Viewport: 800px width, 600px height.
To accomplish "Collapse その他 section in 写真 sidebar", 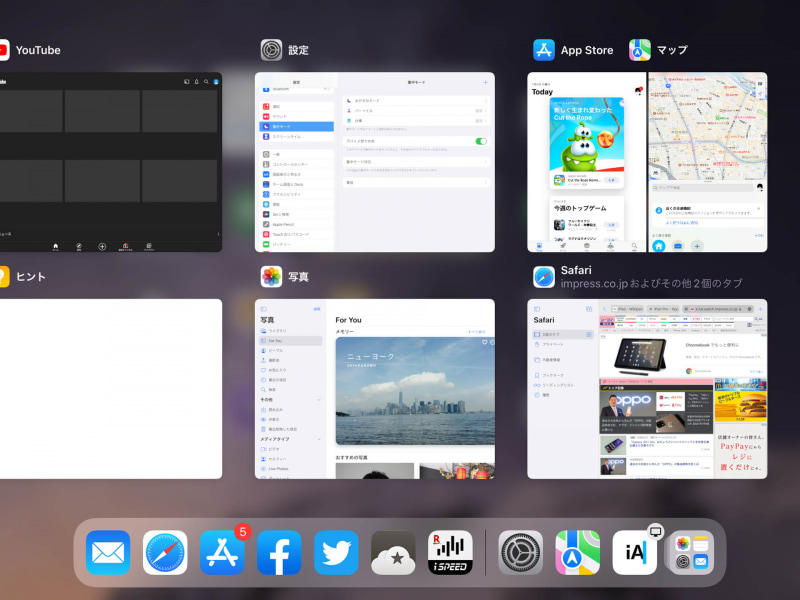I will (x=319, y=400).
